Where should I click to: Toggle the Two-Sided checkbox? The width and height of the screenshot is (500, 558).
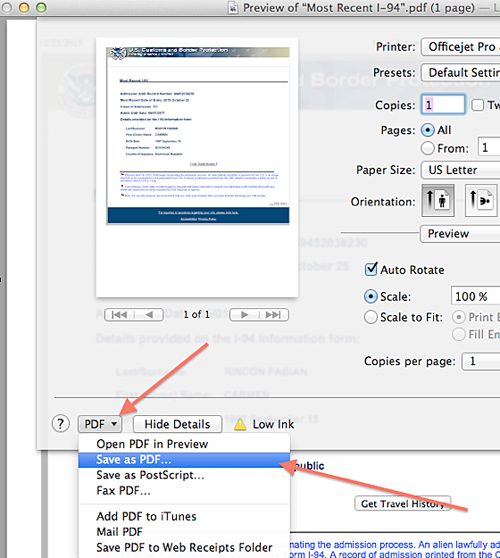[478, 105]
